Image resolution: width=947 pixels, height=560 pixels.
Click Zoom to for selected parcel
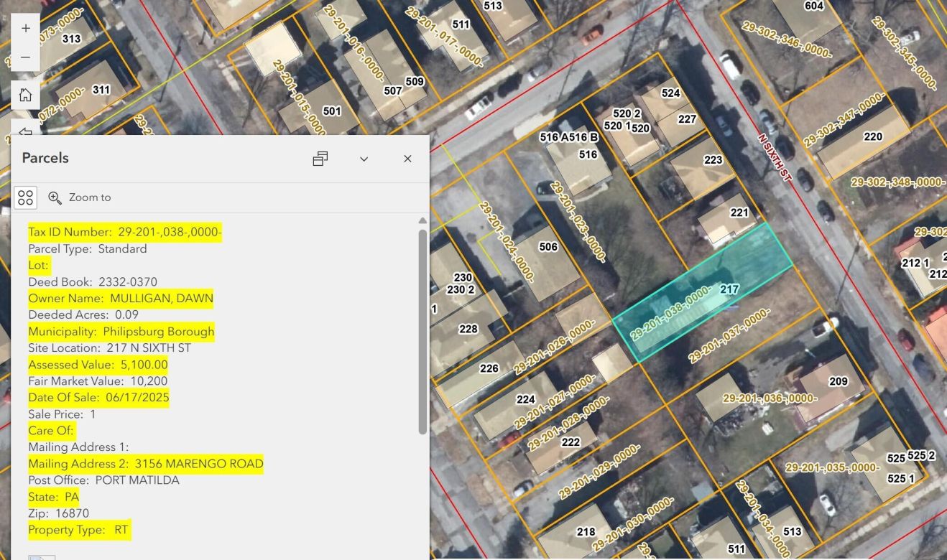[x=80, y=197]
